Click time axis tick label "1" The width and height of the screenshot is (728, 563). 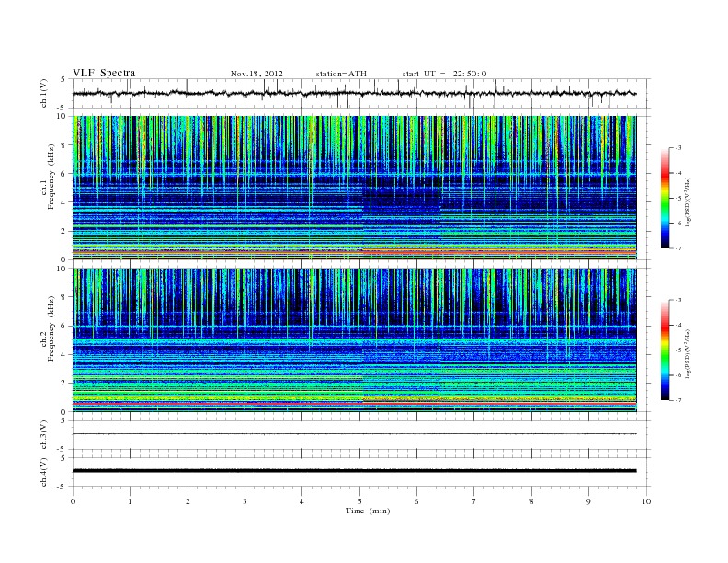(130, 501)
